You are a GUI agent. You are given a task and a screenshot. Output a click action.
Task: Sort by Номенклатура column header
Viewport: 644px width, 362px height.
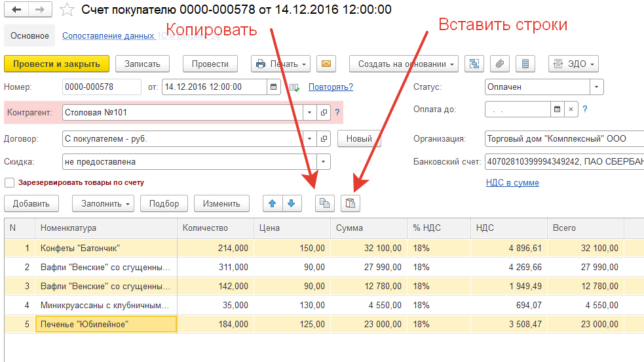pyautogui.click(x=106, y=228)
